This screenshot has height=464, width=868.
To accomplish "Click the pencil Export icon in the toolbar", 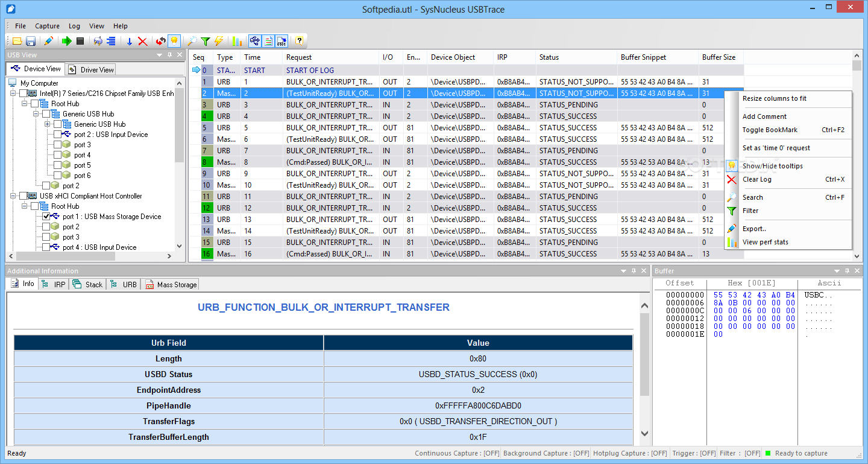I will [x=49, y=41].
